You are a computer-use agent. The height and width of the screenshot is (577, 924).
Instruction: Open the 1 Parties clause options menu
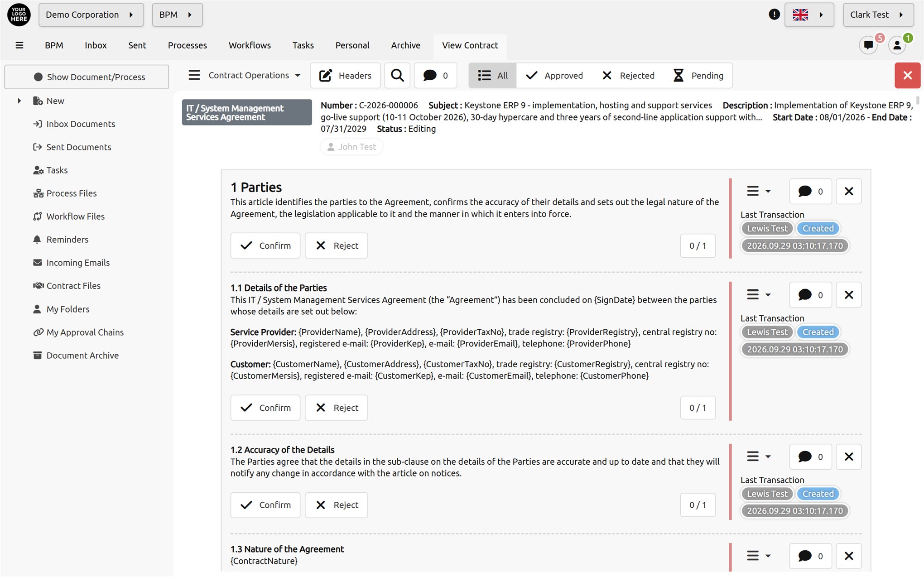(x=759, y=191)
